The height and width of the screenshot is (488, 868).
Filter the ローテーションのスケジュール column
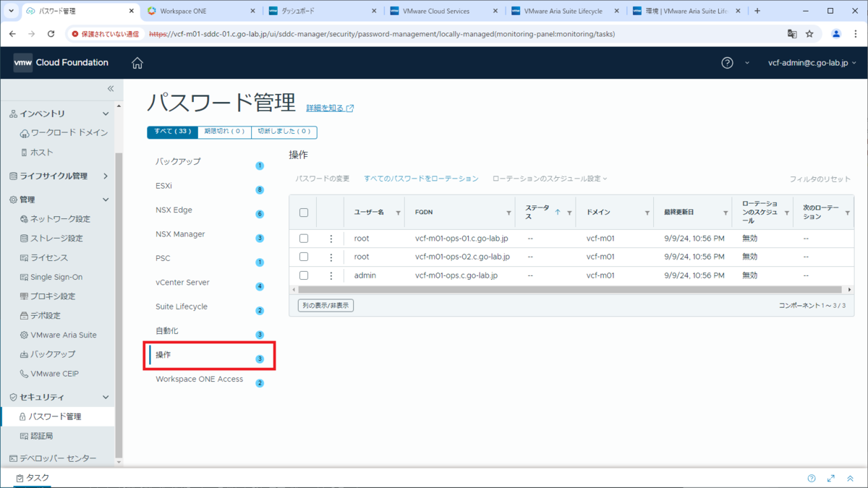click(786, 213)
